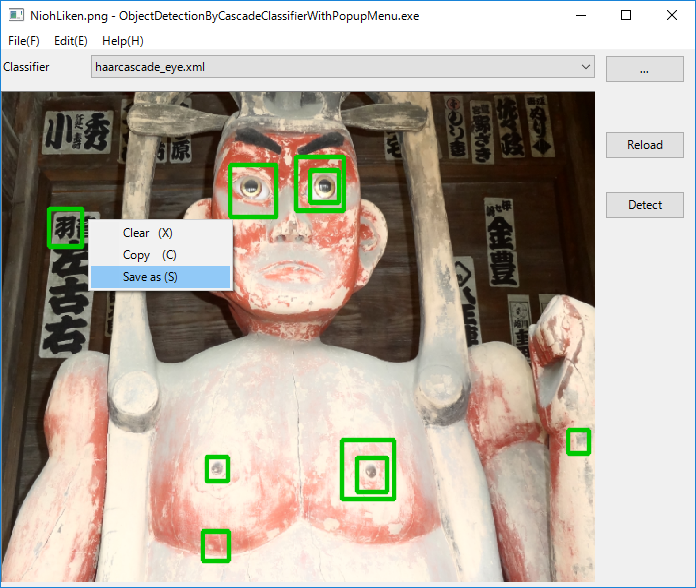Screen dimensions: 696x588
Task: Minimize the application window
Action: 581,16
